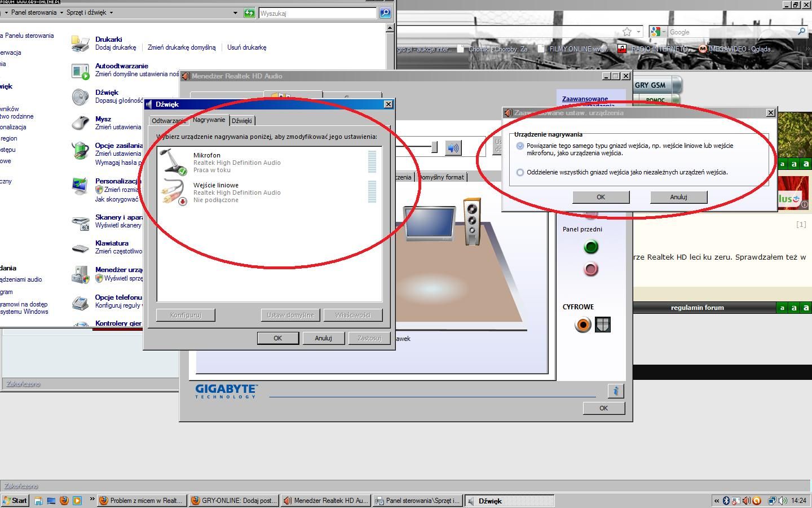Image resolution: width=812 pixels, height=508 pixels.
Task: Select Powiązanie tego samego typu gniazd option
Action: point(520,146)
